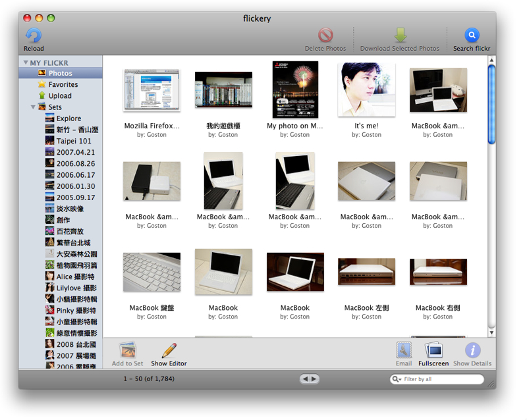Click the Delete Photos icon

tap(325, 35)
